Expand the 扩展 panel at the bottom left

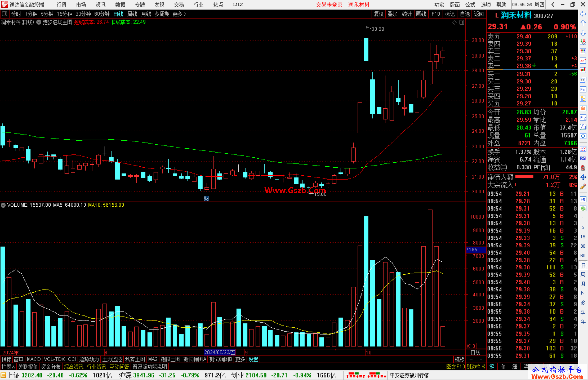(8, 367)
